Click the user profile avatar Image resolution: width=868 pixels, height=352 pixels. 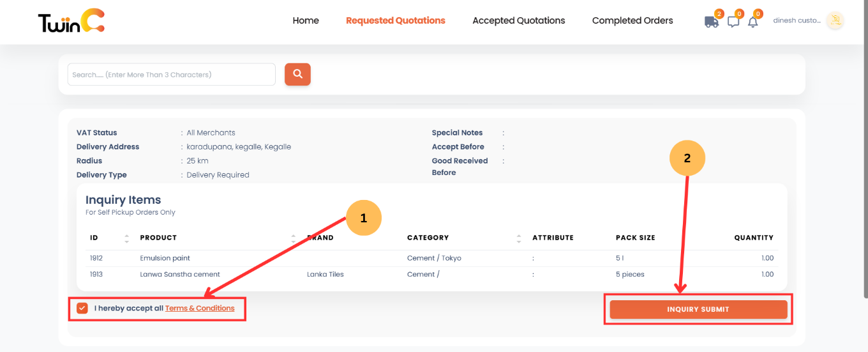[x=835, y=20]
